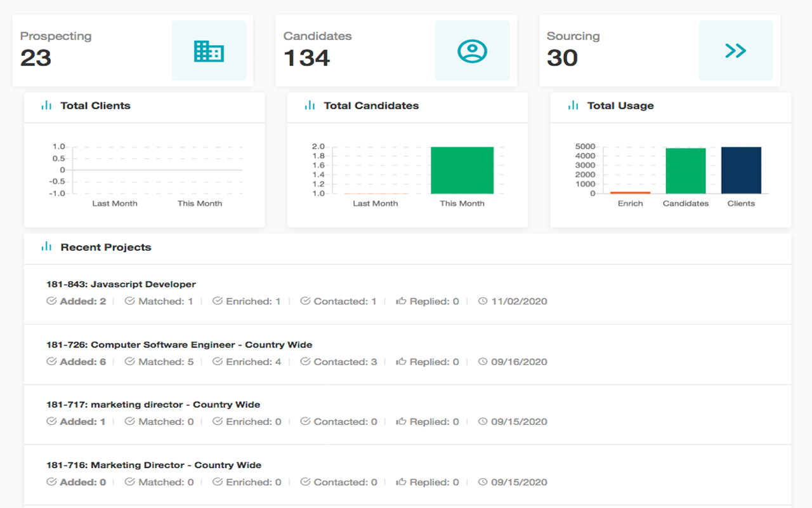The height and width of the screenshot is (508, 812).
Task: Click 'Enriched: 1' in Javascript Developer row
Action: coord(253,301)
